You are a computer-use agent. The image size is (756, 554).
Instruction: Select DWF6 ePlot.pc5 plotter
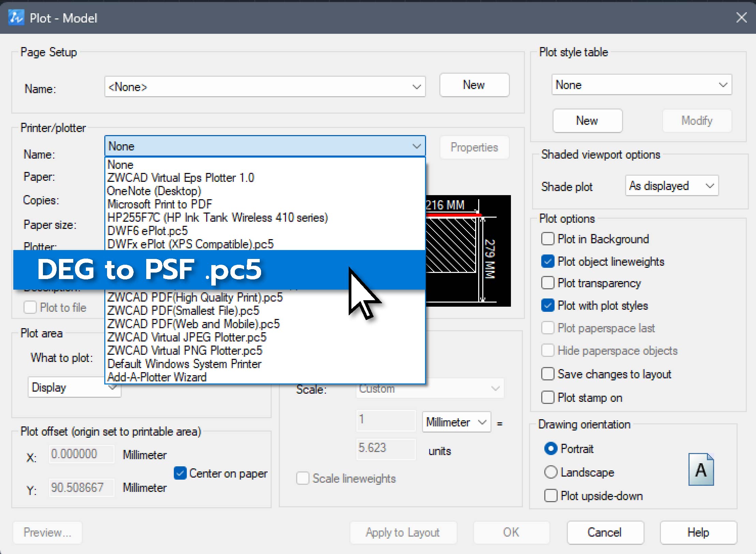[x=265, y=231]
